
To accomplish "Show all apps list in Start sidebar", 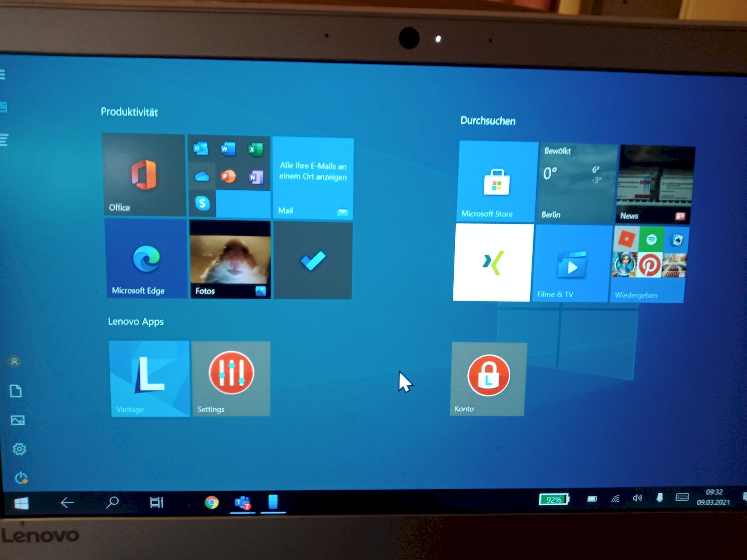I will tap(4, 140).
